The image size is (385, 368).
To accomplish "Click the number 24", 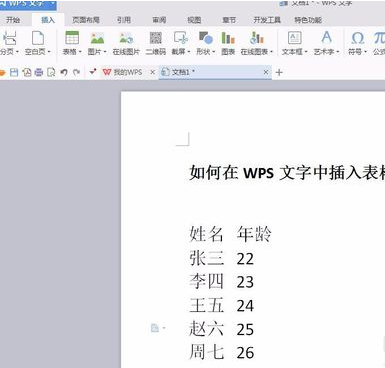I will tap(245, 306).
